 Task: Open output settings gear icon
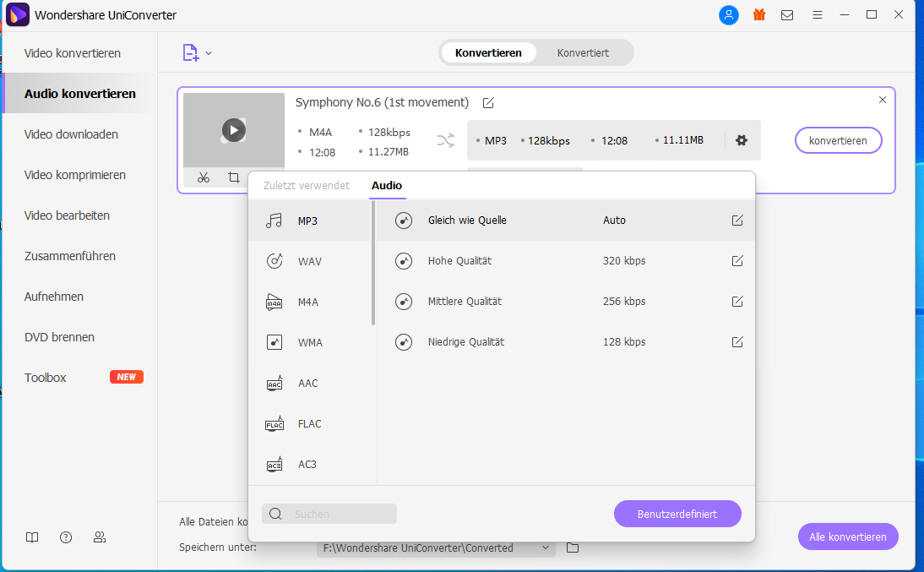coord(742,140)
